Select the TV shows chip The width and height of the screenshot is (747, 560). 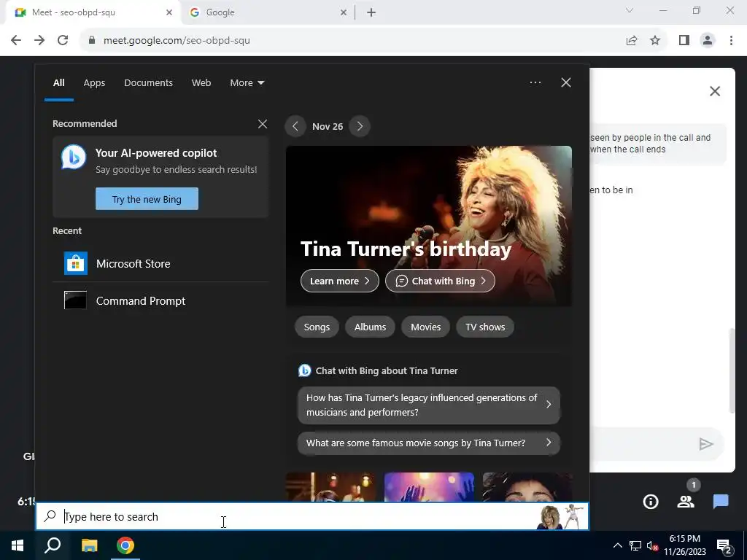point(485,327)
